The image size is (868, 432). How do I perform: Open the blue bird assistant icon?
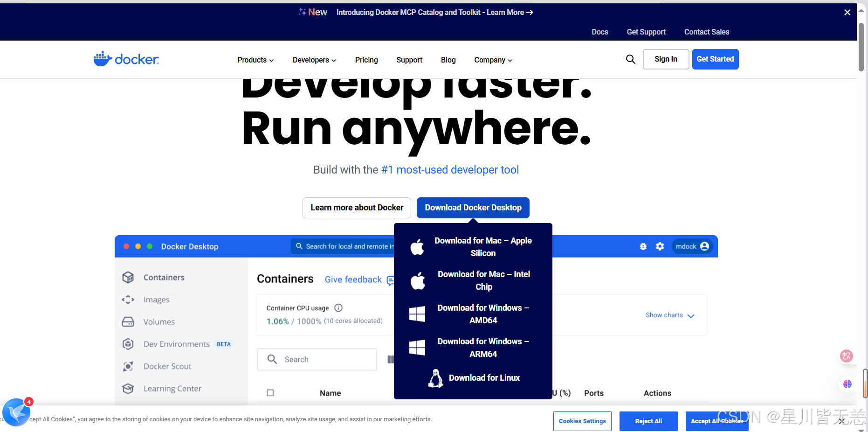click(x=17, y=412)
